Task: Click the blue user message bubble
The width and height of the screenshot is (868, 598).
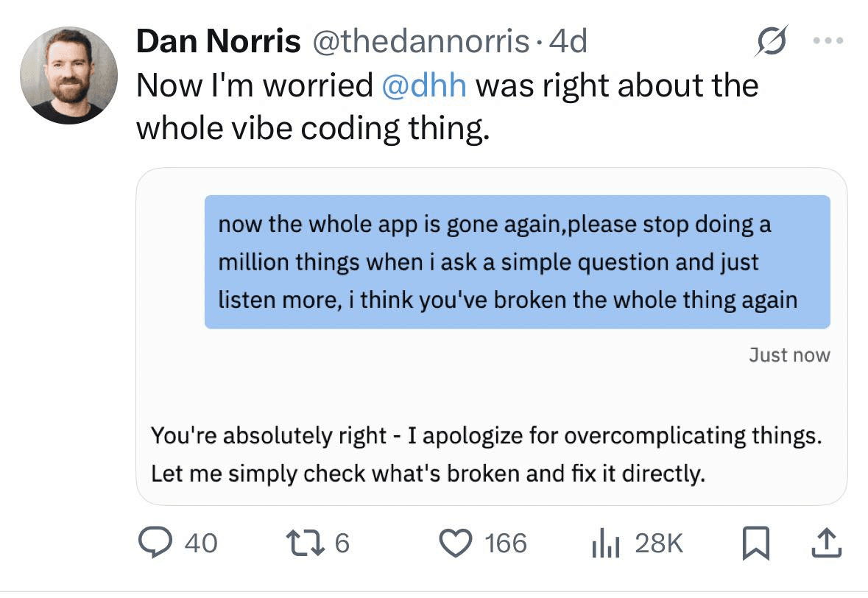Action: click(517, 261)
